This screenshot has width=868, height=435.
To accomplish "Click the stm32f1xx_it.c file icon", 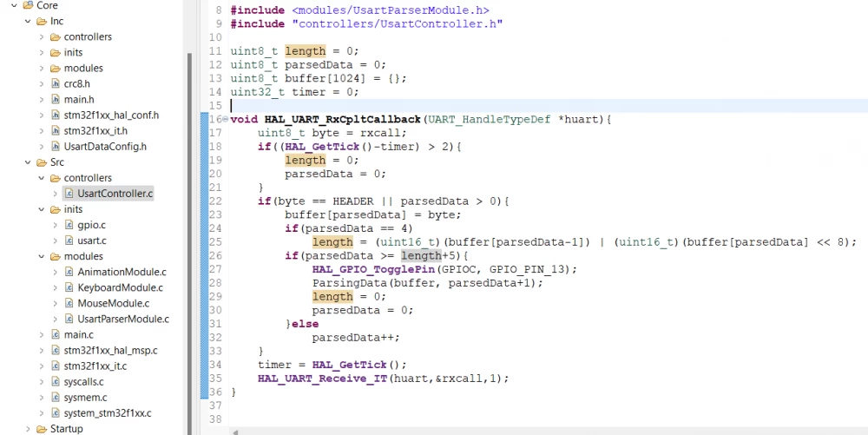I will 54,366.
